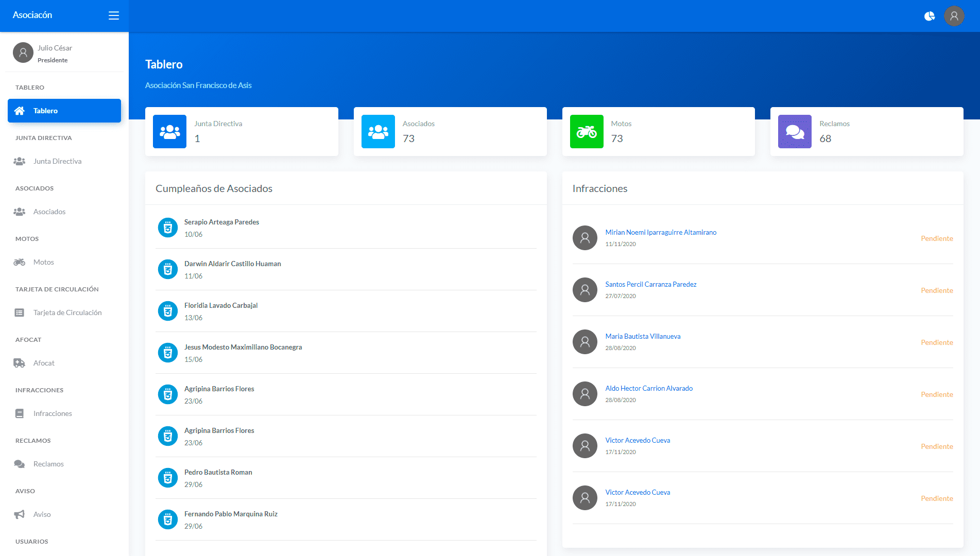Click the card icon beside Tarjeta de Circulación
980x556 pixels.
20,312
